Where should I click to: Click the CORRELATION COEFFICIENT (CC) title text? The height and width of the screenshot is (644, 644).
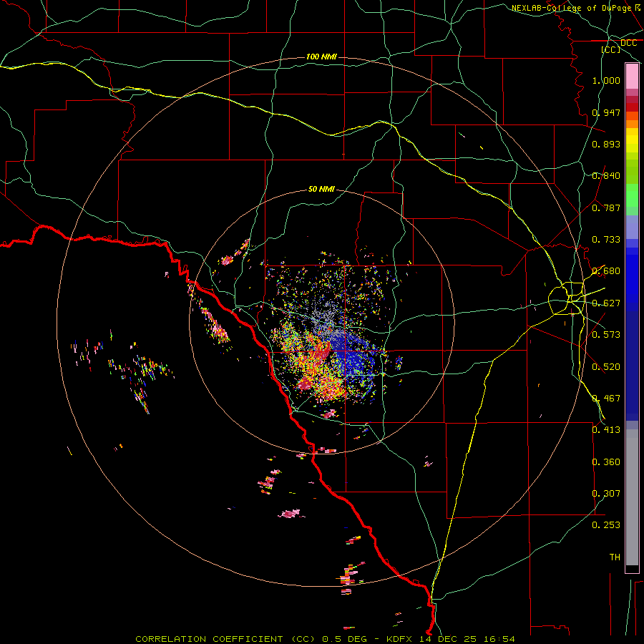click(x=225, y=639)
